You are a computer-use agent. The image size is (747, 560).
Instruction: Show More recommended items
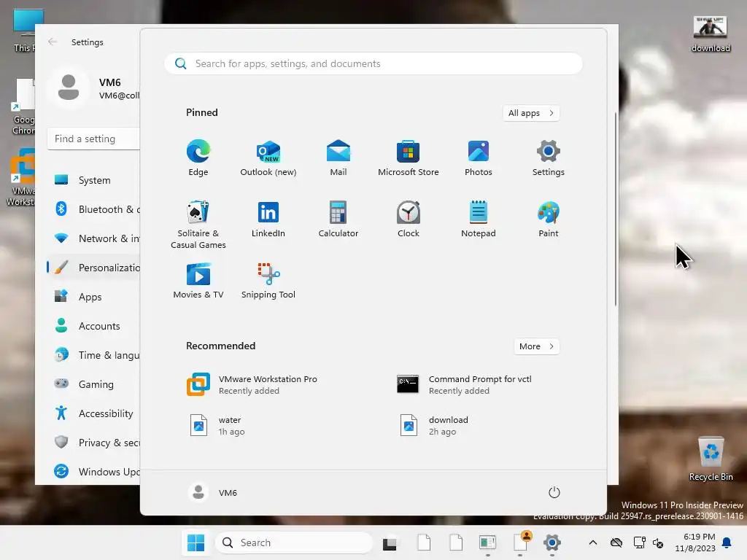536,346
